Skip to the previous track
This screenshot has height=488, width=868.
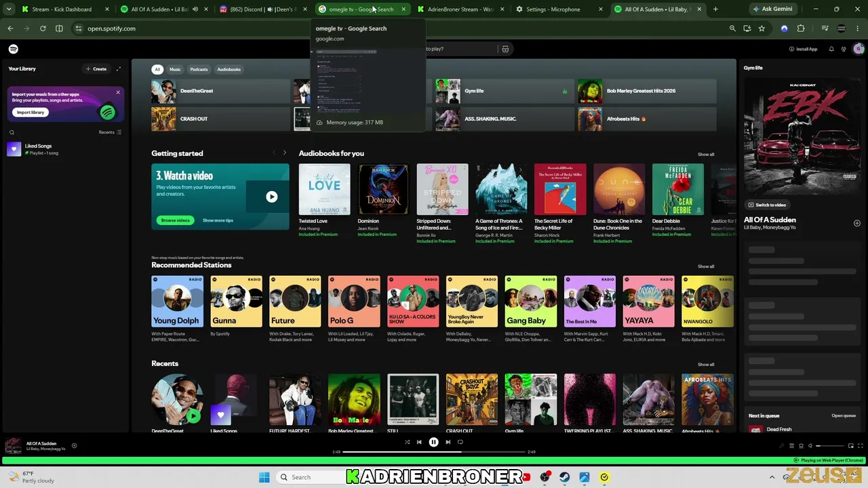419,442
